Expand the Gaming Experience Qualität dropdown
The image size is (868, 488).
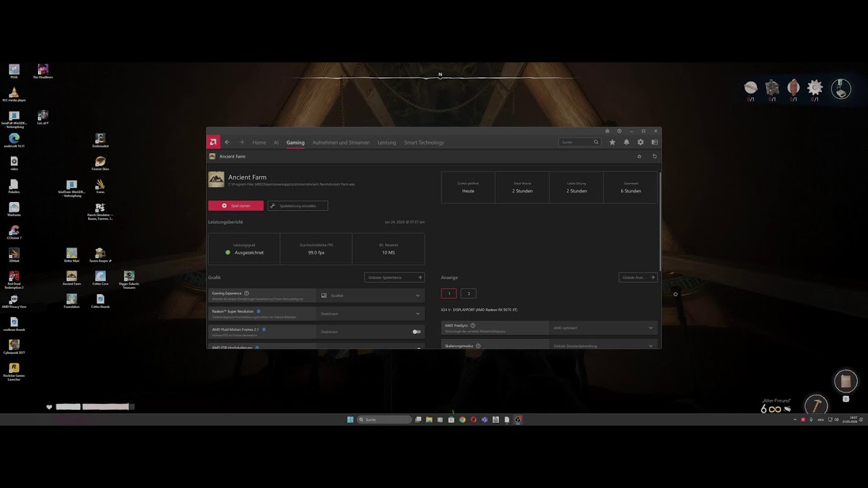click(x=370, y=296)
